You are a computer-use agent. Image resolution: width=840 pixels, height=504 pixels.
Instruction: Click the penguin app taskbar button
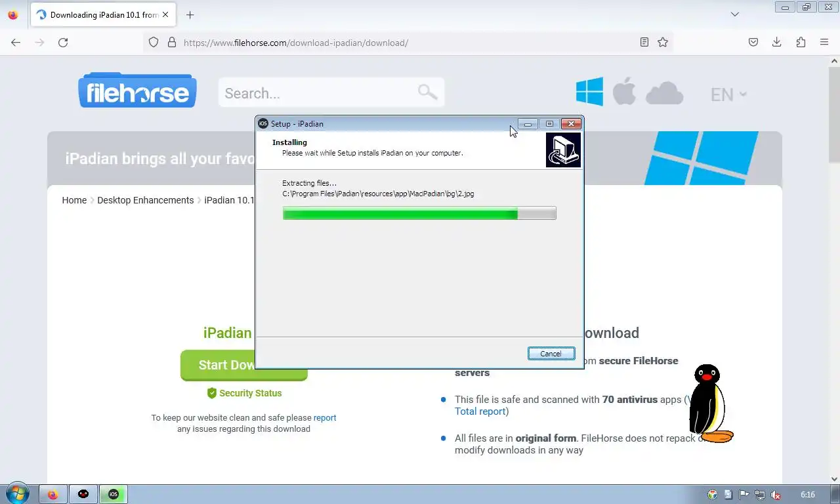tap(83, 494)
